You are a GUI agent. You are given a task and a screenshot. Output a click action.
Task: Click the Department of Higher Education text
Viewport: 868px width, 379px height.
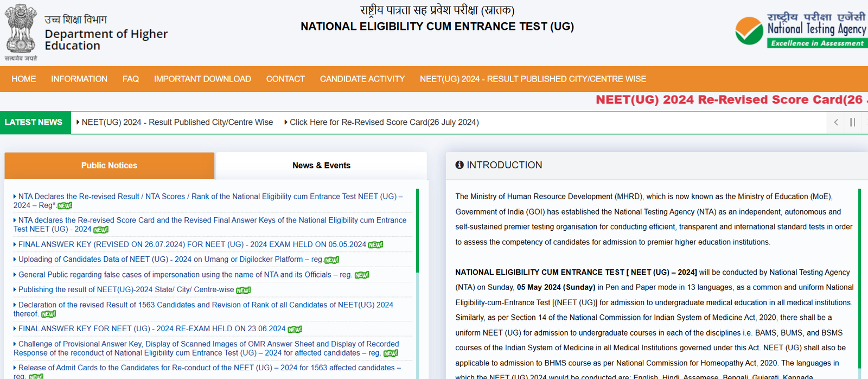[x=106, y=40]
